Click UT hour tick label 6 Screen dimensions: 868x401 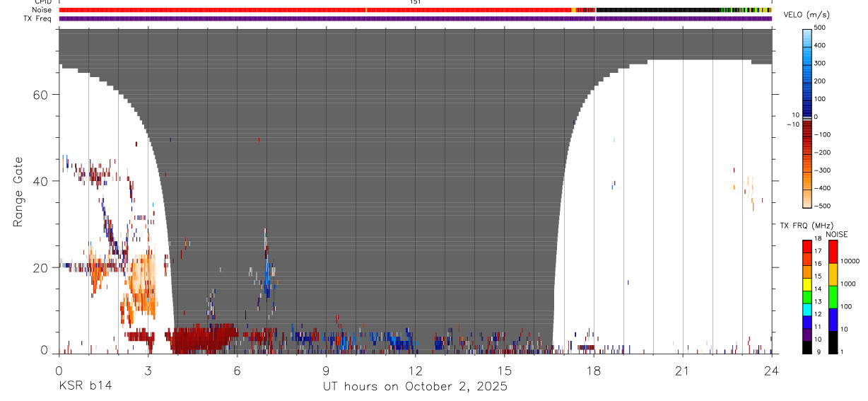(x=237, y=370)
